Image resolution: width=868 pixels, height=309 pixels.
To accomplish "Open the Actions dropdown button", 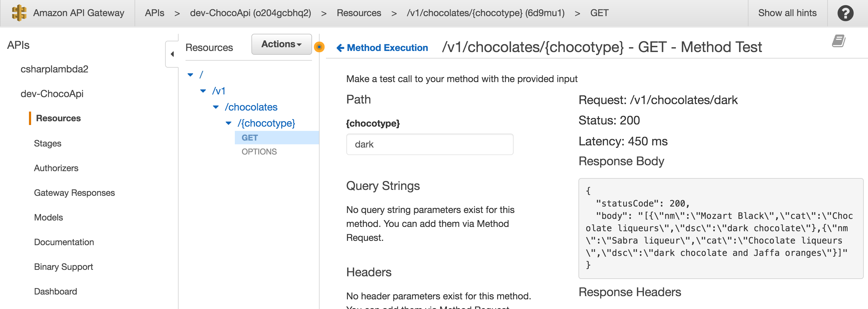I will coord(281,44).
